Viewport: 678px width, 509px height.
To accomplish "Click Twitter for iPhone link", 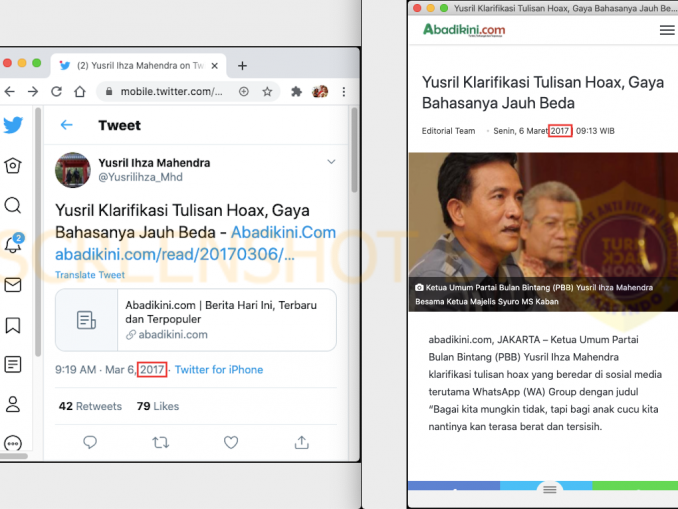I will (219, 370).
